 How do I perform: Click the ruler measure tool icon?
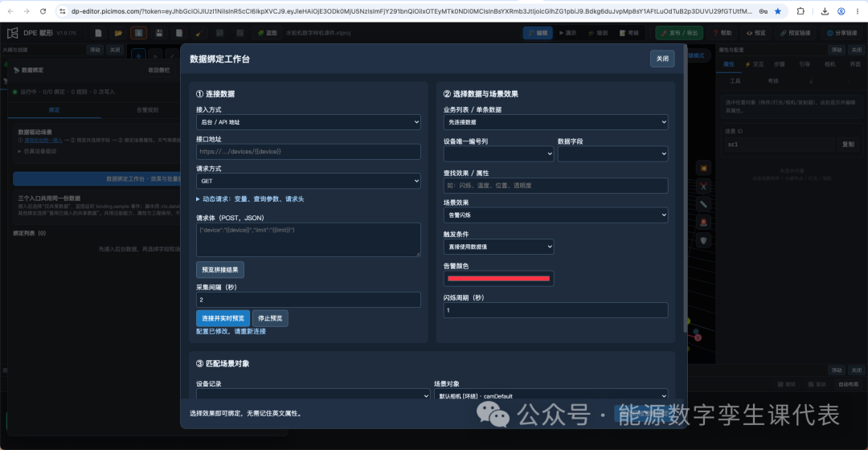tap(703, 204)
